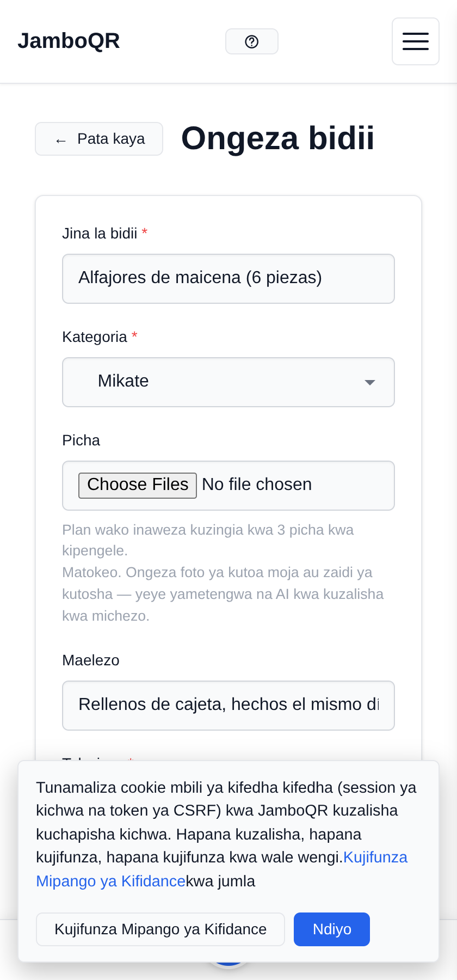
Task: Follow the blue Kujifunza Mipango ya Kifidance inline link
Action: [x=222, y=869]
